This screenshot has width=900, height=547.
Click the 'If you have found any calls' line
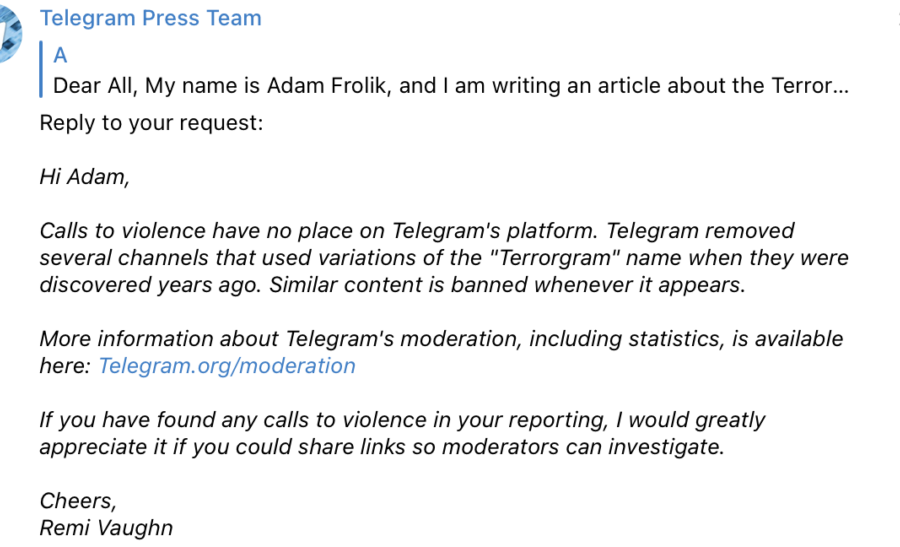click(402, 420)
